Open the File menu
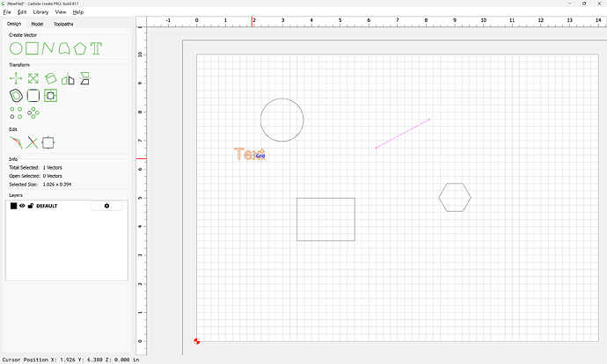 pyautogui.click(x=7, y=12)
